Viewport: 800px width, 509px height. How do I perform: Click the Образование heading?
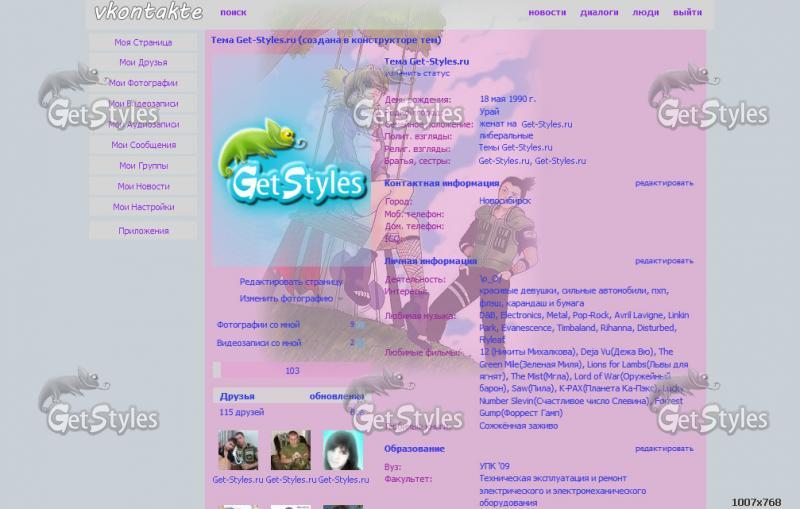coord(414,449)
